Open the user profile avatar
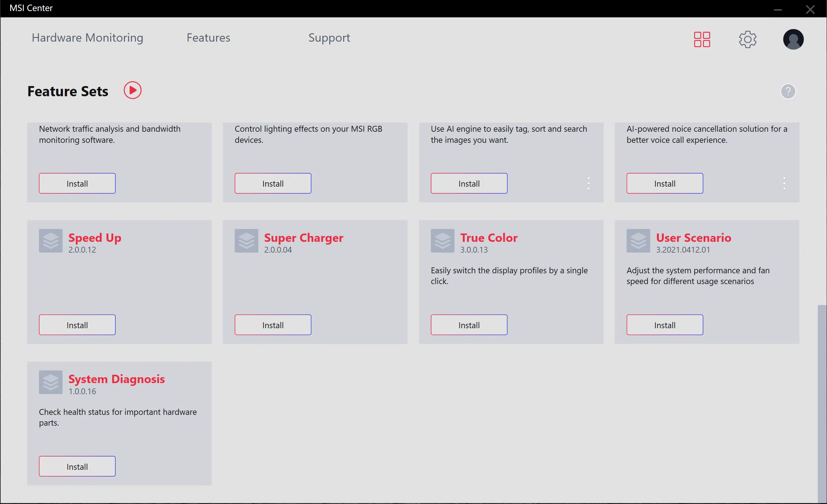The image size is (827, 504). pos(793,39)
